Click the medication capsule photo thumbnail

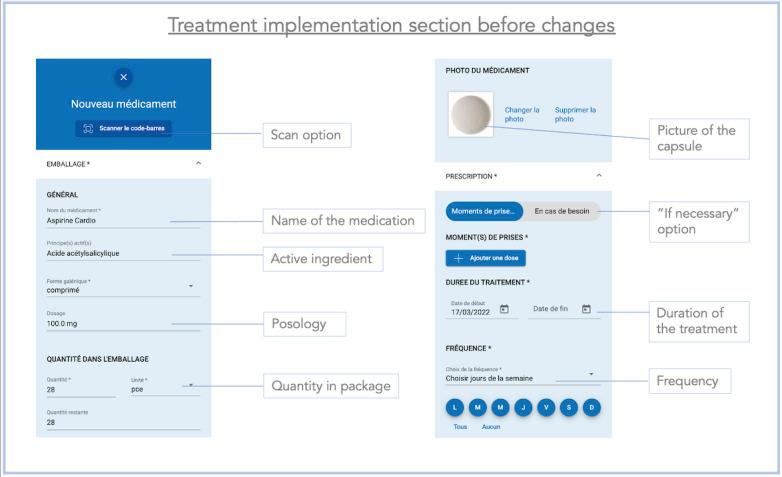click(471, 114)
